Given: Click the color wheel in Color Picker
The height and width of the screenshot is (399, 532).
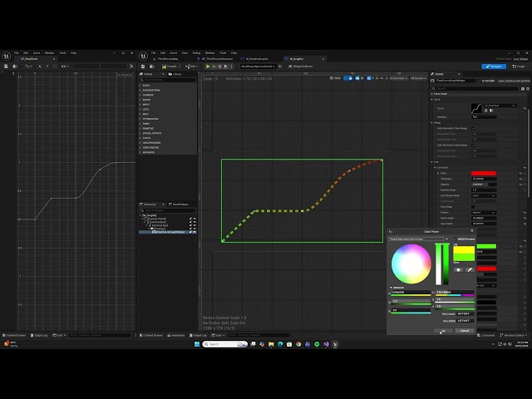Looking at the screenshot, I should point(411,264).
